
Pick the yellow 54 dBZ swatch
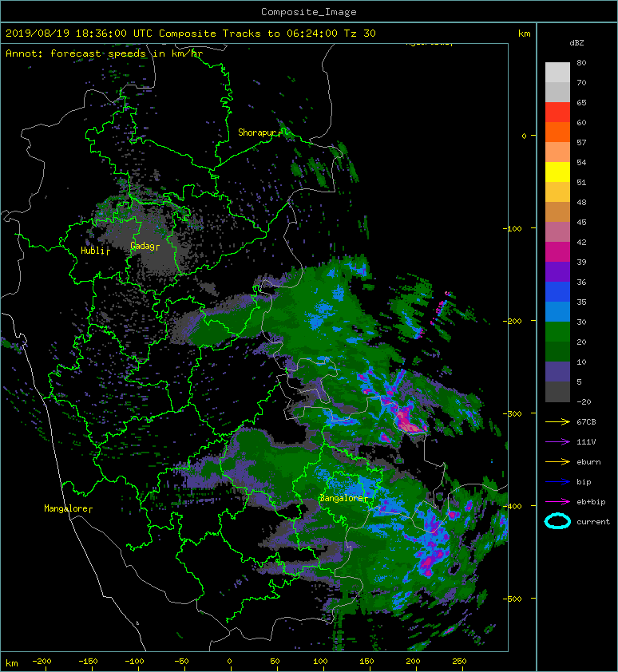(x=557, y=172)
